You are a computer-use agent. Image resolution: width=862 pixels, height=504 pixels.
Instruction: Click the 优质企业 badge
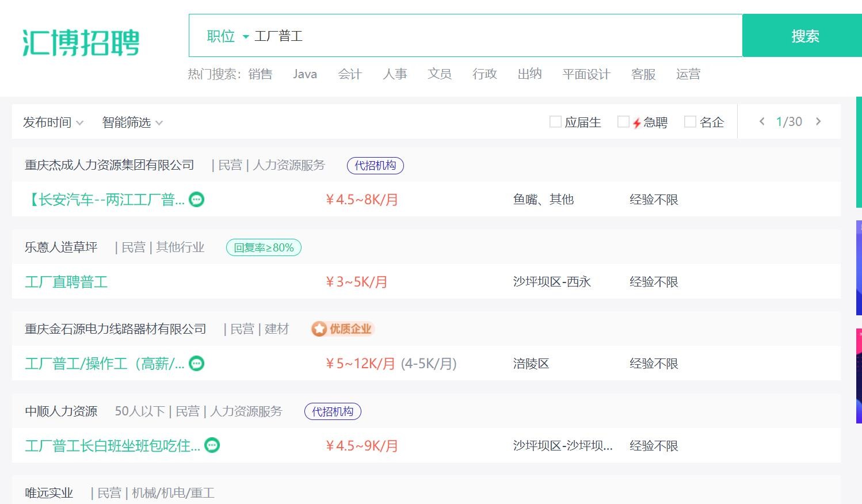click(342, 329)
